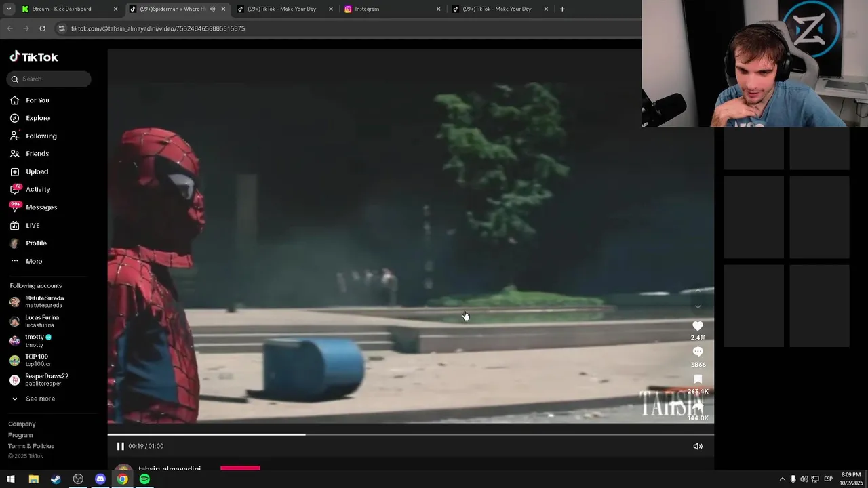Image resolution: width=868 pixels, height=488 pixels.
Task: Switch to the Stream - Kick Dashboard tab
Action: [69, 9]
